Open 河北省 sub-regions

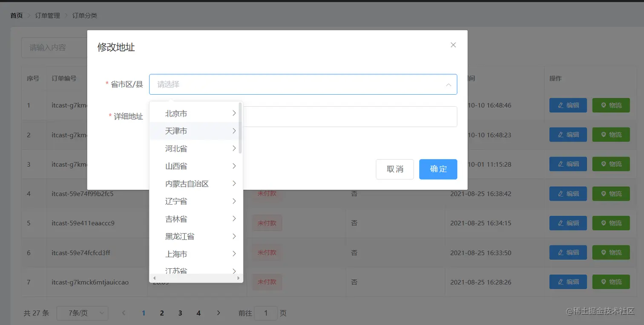(196, 148)
